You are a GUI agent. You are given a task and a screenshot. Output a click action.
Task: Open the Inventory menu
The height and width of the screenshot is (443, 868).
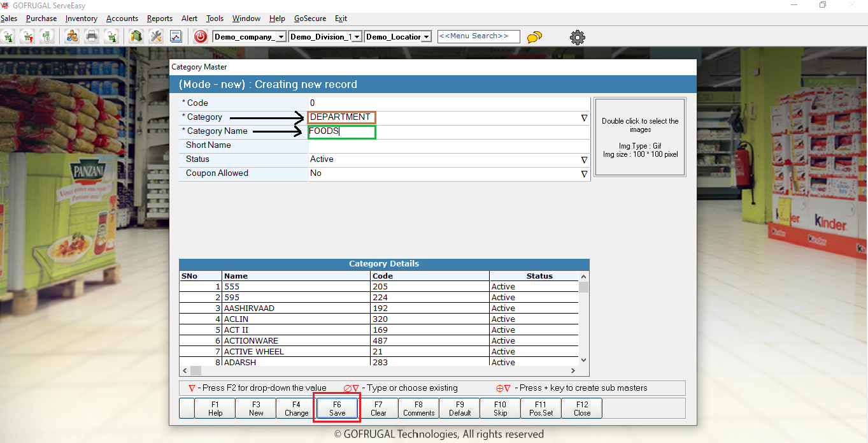(x=82, y=18)
